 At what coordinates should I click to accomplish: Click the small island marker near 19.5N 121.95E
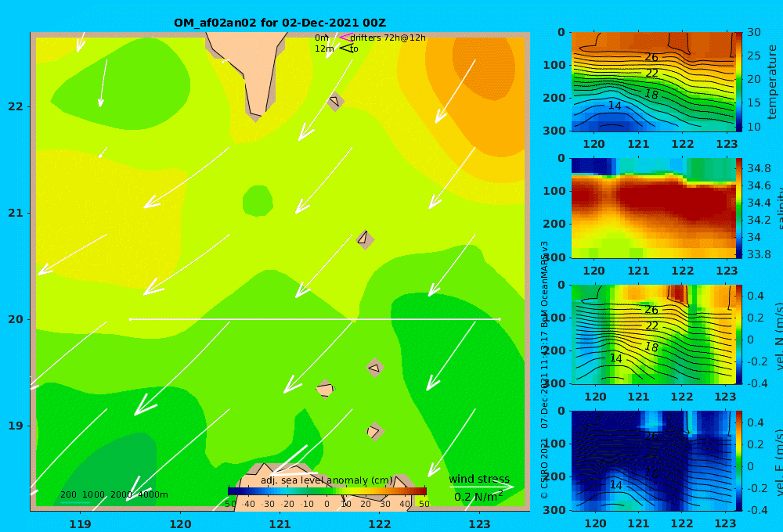coord(374,368)
